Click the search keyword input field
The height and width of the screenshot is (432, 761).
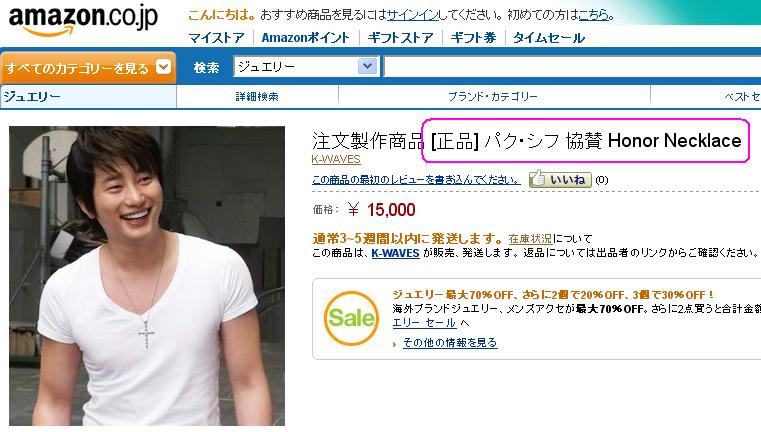click(x=572, y=66)
